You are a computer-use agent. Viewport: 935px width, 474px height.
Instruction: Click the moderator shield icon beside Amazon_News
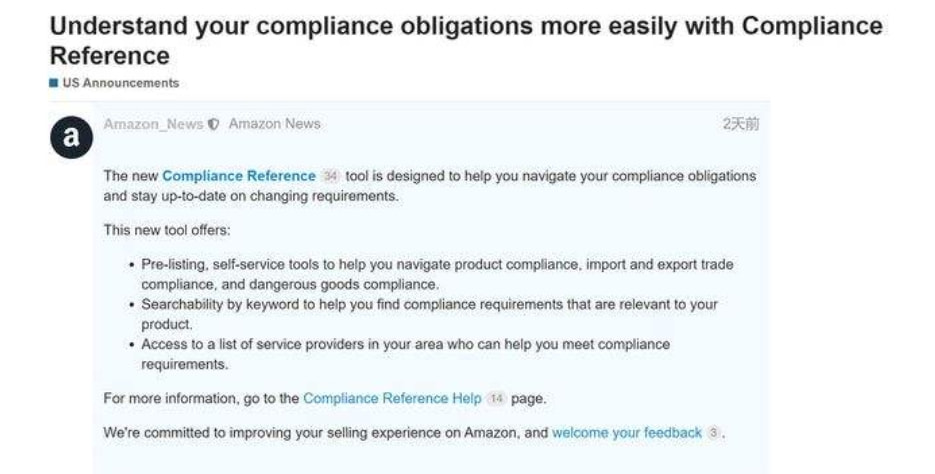214,124
